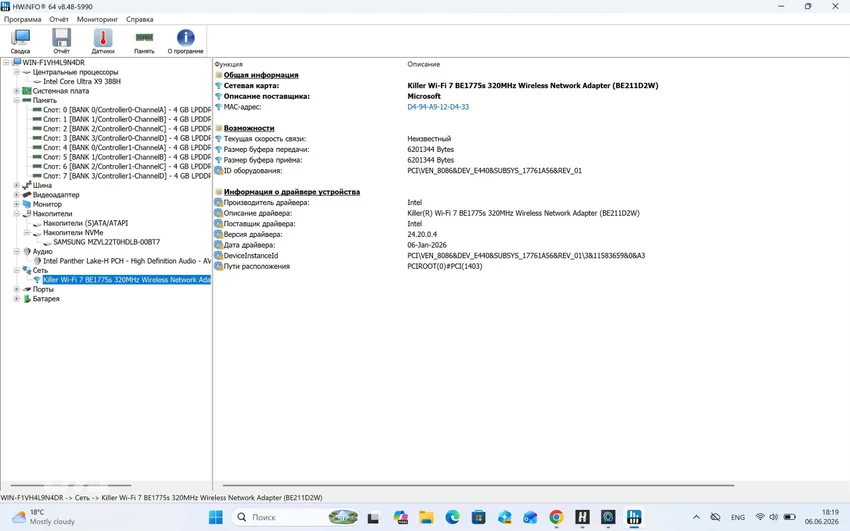Expand the Шина tree node

pyautogui.click(x=16, y=185)
